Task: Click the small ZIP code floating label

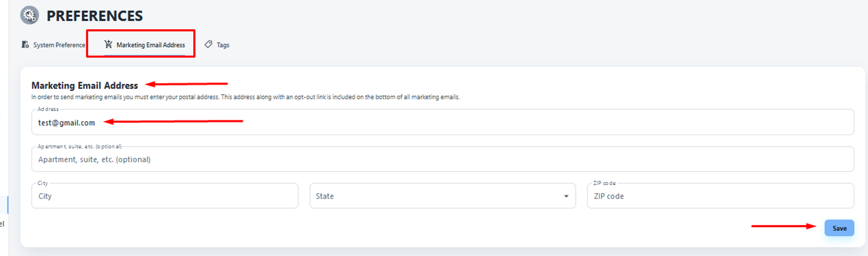Action: point(604,183)
